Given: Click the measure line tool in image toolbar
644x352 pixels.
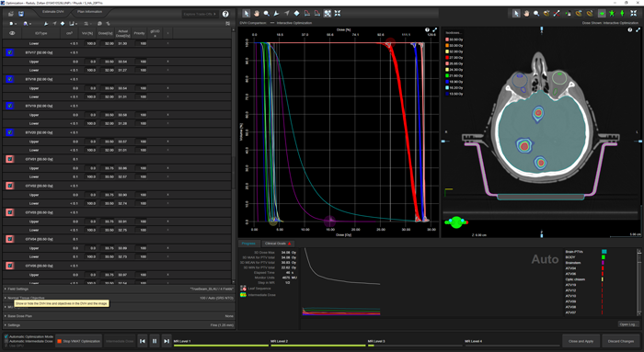Looking at the screenshot, I should 557,14.
